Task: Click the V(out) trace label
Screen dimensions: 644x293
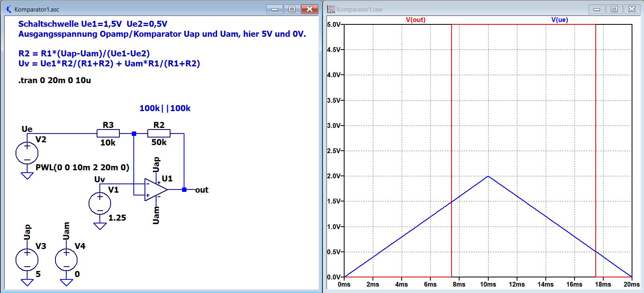Action: pos(416,20)
